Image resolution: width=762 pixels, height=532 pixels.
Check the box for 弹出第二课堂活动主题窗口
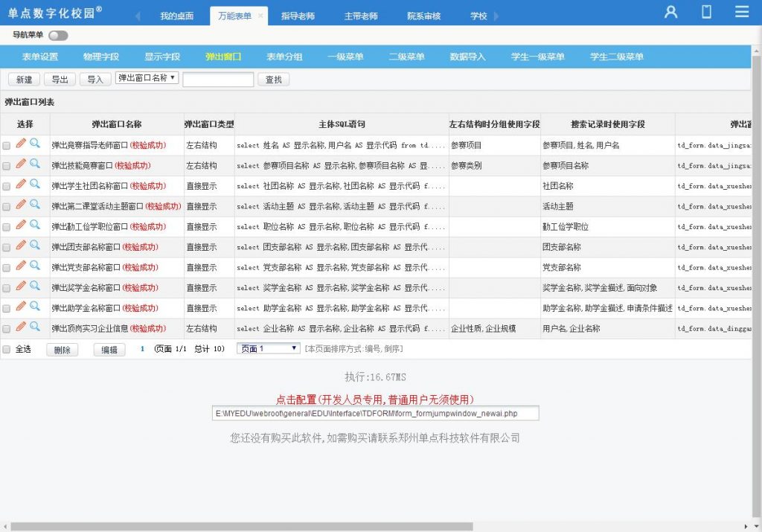pos(6,207)
